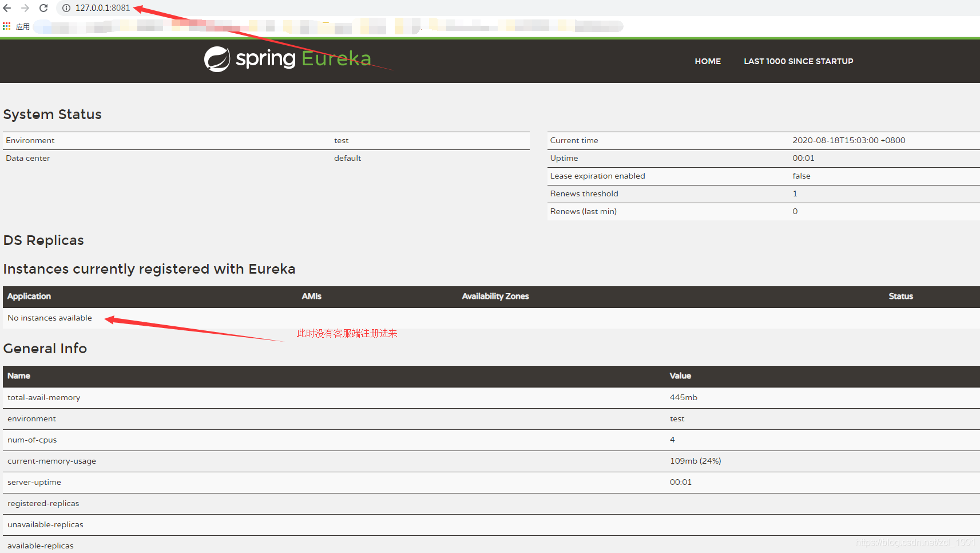Click the General Info heading
Image resolution: width=980 pixels, height=553 pixels.
point(45,349)
